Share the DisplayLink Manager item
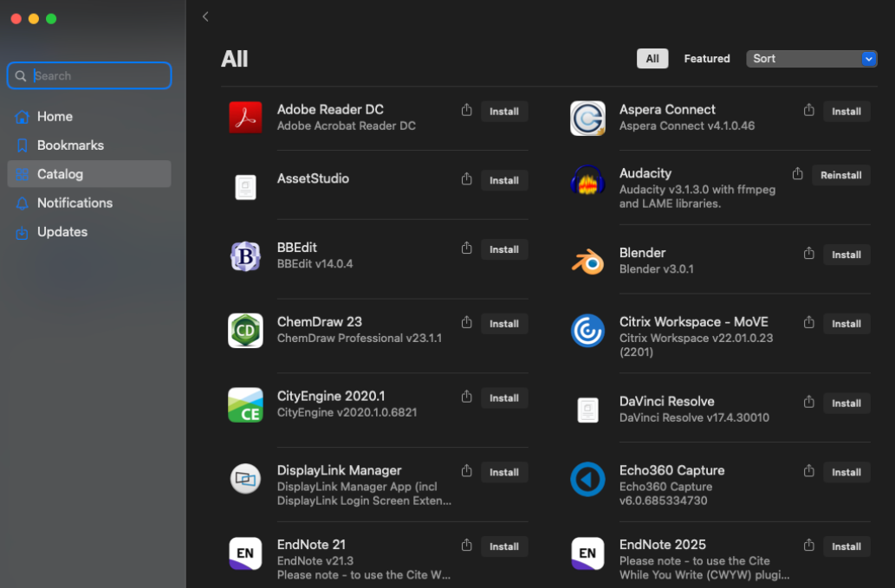The height and width of the screenshot is (588, 895). coord(467,470)
